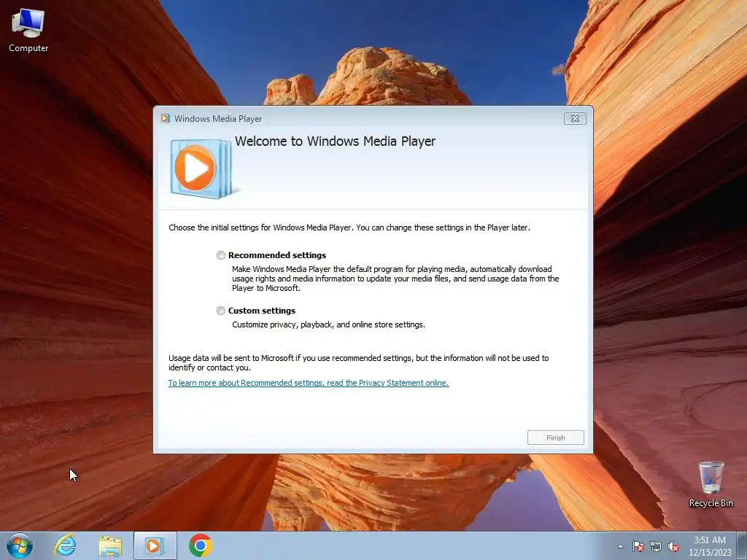Open the Recycle Bin desktop icon

pyautogui.click(x=711, y=484)
